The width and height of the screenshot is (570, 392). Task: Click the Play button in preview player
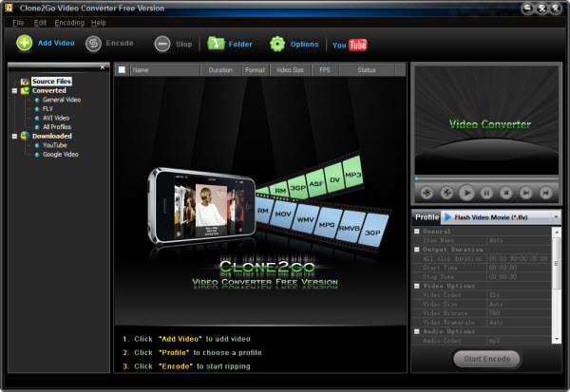click(x=466, y=193)
